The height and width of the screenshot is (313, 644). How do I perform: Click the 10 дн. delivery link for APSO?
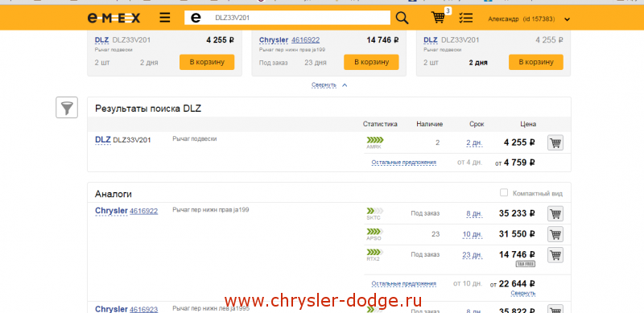(x=473, y=234)
